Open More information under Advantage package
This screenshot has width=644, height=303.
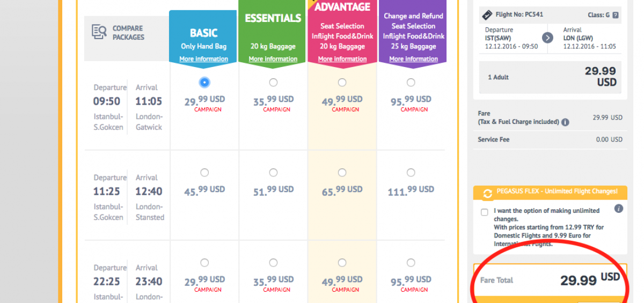coord(342,59)
